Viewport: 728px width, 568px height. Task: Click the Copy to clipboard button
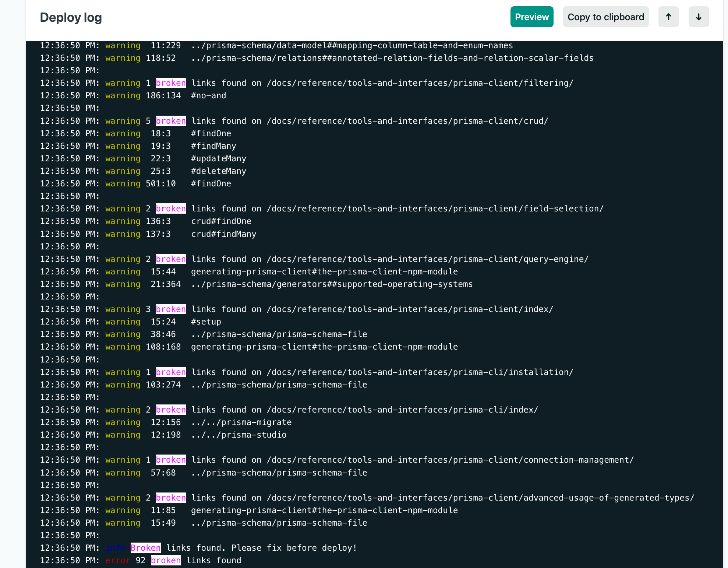pyautogui.click(x=605, y=17)
